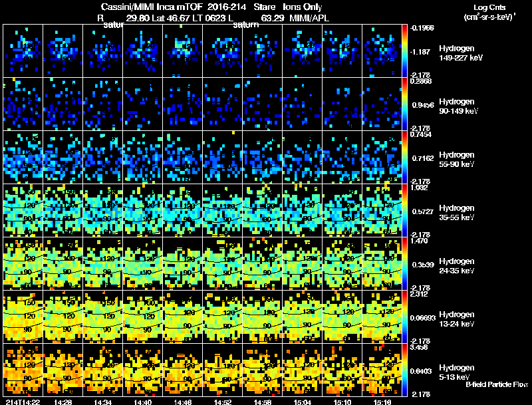Click the B-field Particle Flow legend text
Screen dimensions: 532x405
496,384
